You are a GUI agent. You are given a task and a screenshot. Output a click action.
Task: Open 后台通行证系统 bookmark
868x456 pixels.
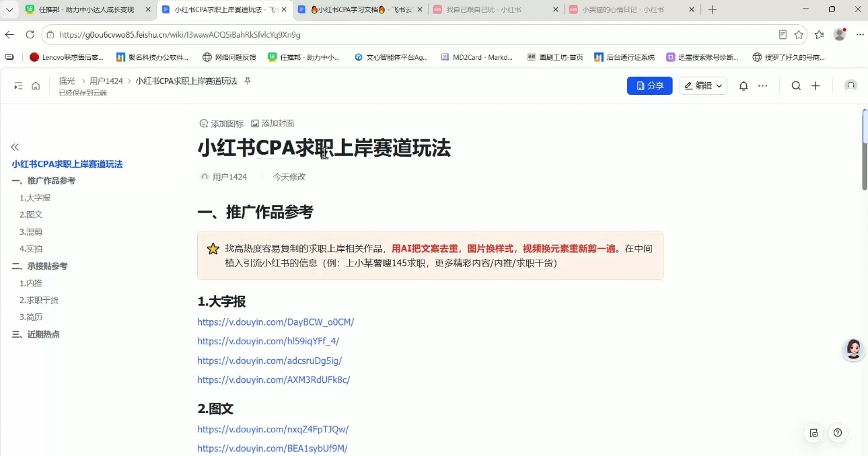pyautogui.click(x=624, y=57)
